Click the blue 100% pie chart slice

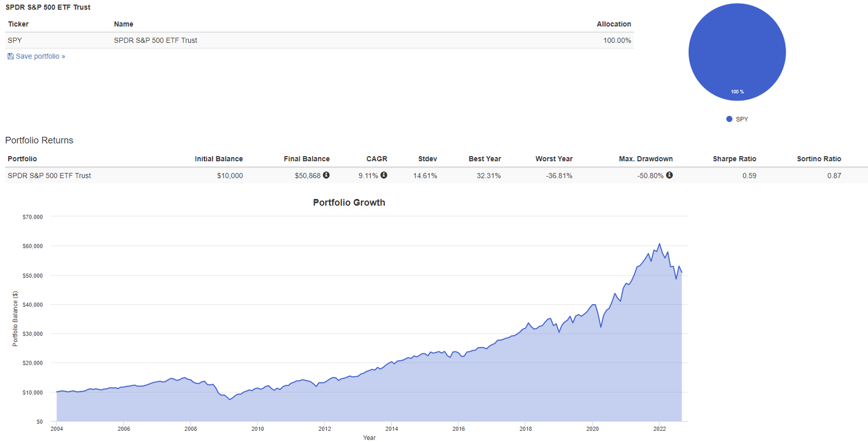(737, 52)
